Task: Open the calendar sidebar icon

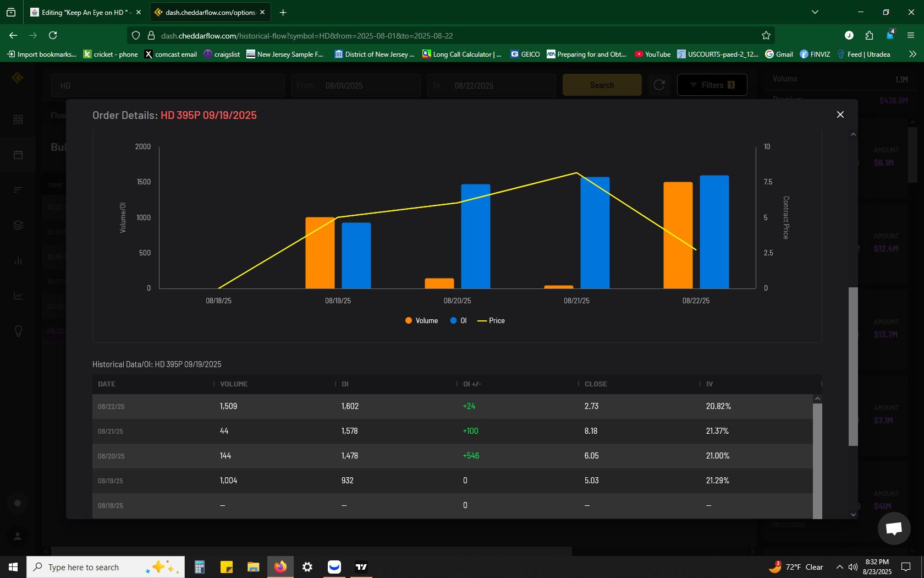Action: 18,155
